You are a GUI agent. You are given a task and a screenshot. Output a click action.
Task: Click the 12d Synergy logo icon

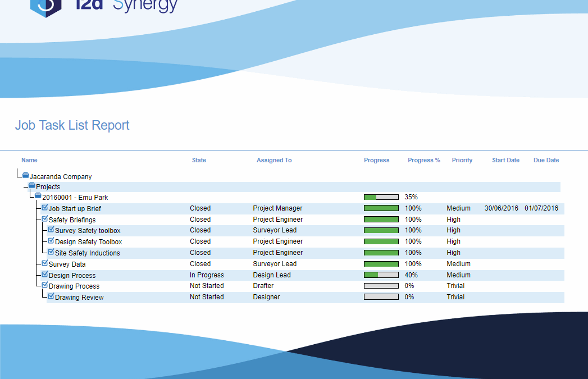(45, 7)
